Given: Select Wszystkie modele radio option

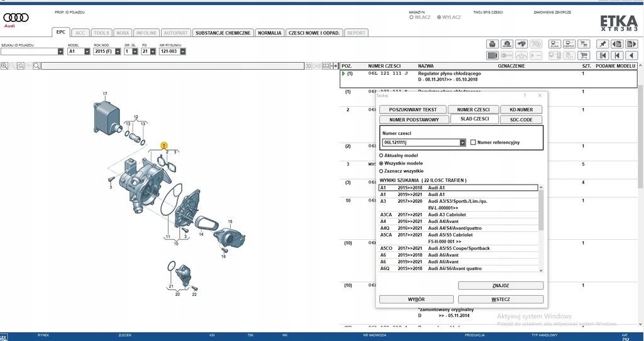Looking at the screenshot, I should coord(381,163).
